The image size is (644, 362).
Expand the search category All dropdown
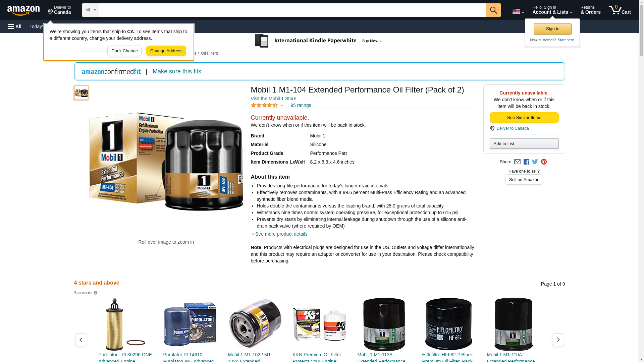(90, 10)
